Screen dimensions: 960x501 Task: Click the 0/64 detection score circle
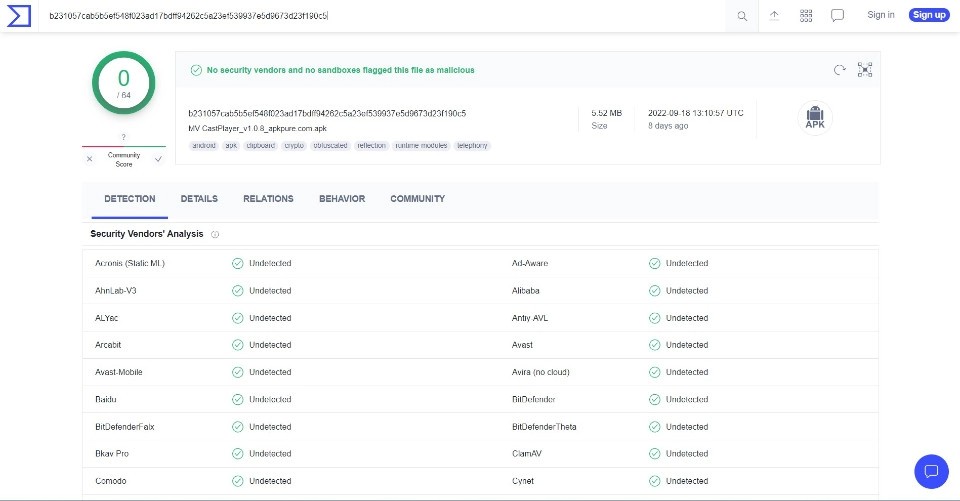coord(124,83)
